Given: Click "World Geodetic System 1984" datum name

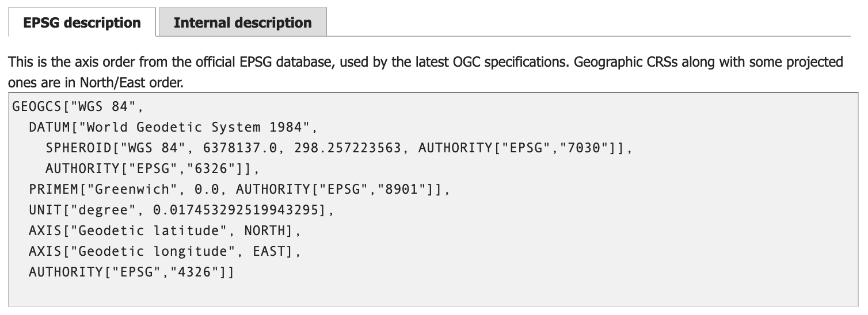Looking at the screenshot, I should coord(198,127).
